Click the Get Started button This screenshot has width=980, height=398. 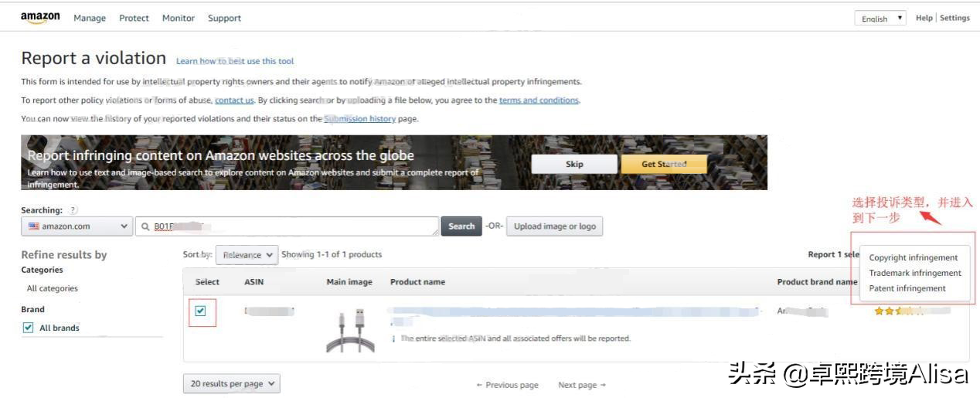tap(664, 164)
